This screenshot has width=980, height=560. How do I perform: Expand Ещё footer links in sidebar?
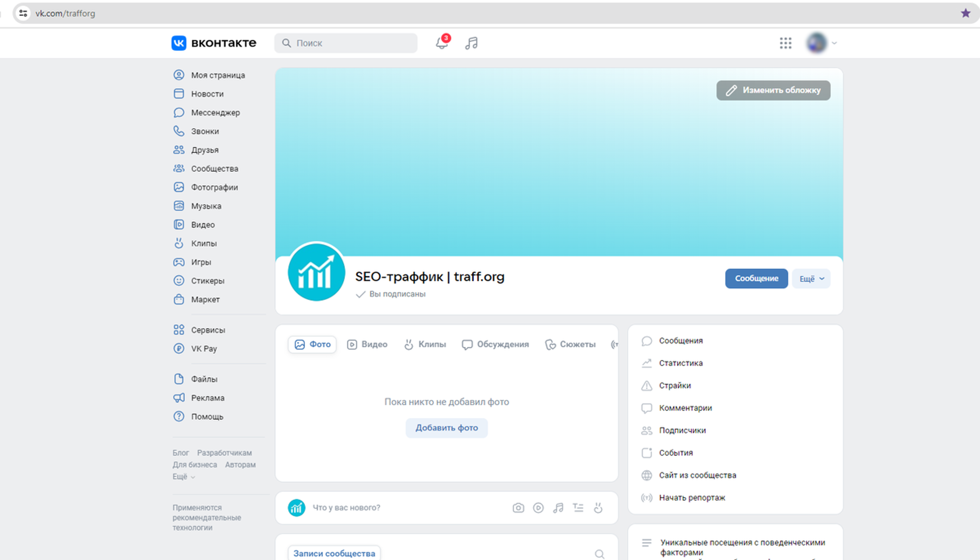pos(183,477)
